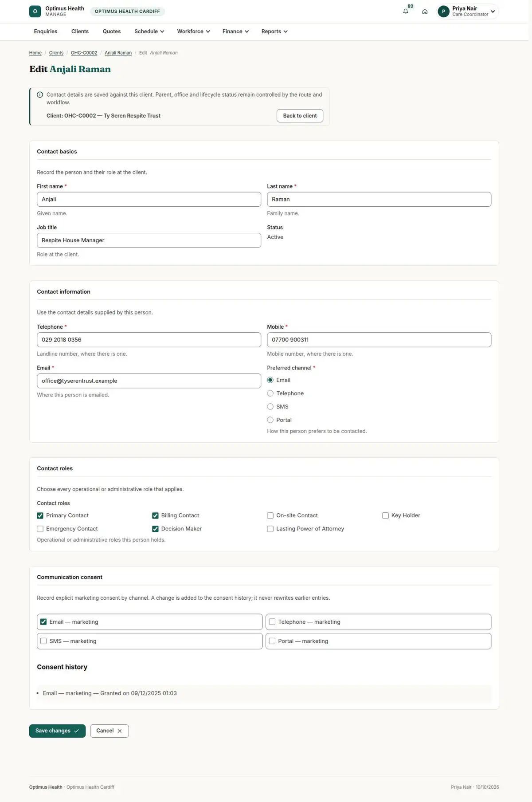Click the Save changes button
This screenshot has height=802, width=532.
click(57, 731)
